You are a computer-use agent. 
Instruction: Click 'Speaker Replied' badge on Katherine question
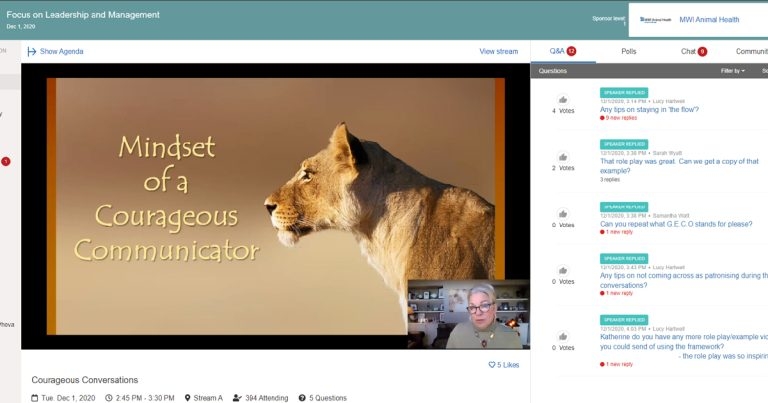[624, 320]
